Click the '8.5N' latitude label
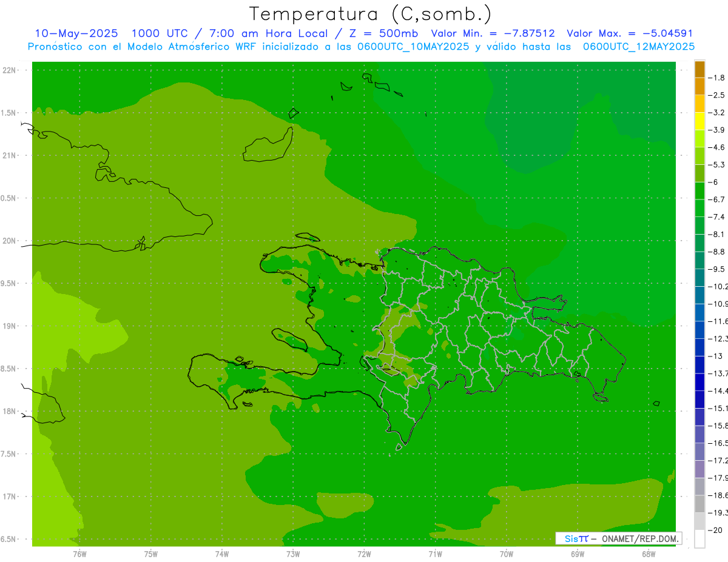The width and height of the screenshot is (728, 562). click(8, 369)
